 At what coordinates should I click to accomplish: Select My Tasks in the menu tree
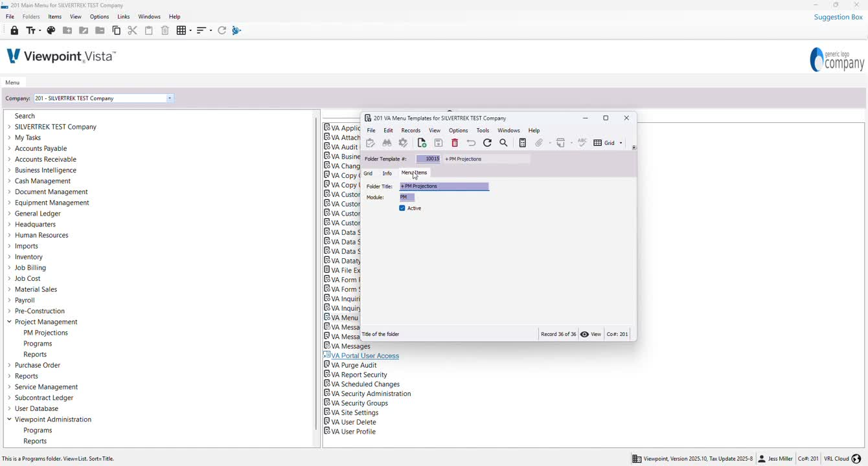[28, 138]
